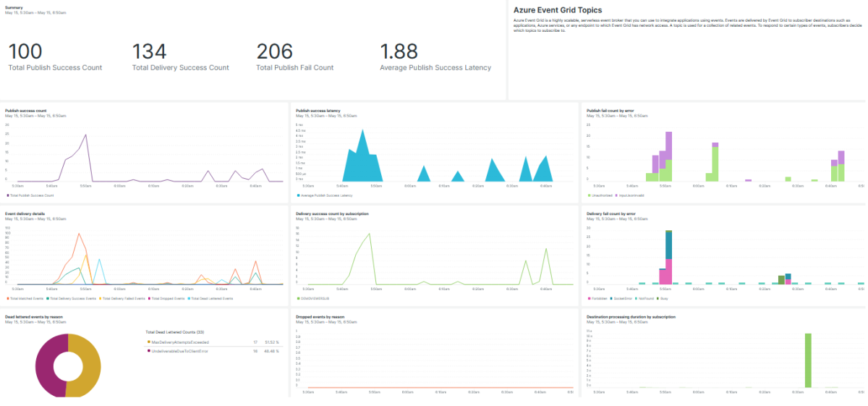The height and width of the screenshot is (406, 868).
Task: Toggle the InputJsonInvalid legend entry
Action: 631,195
